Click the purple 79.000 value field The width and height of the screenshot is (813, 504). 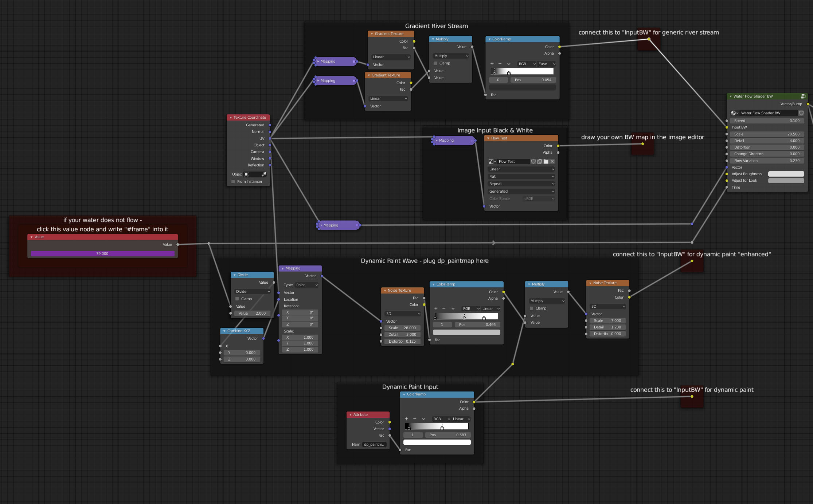point(102,254)
